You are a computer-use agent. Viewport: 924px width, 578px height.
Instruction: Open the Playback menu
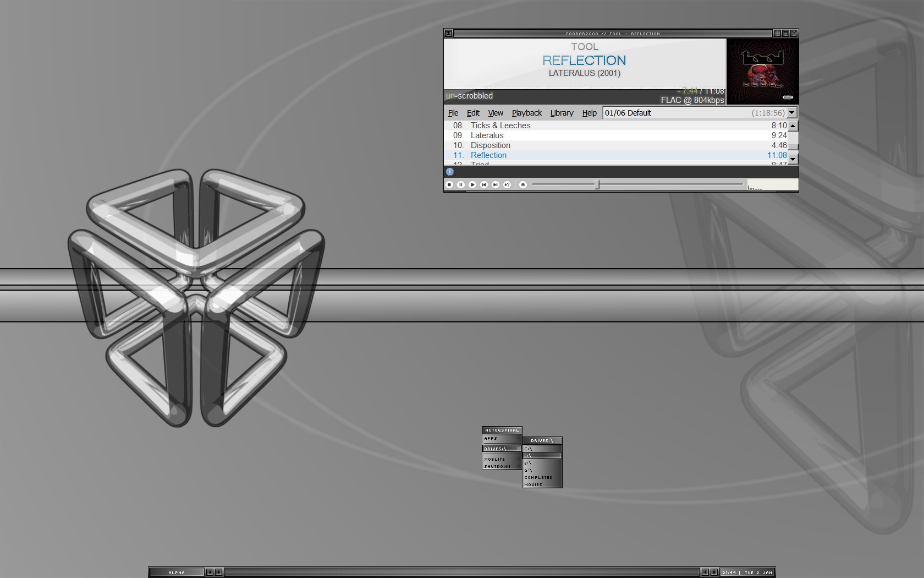coord(527,113)
